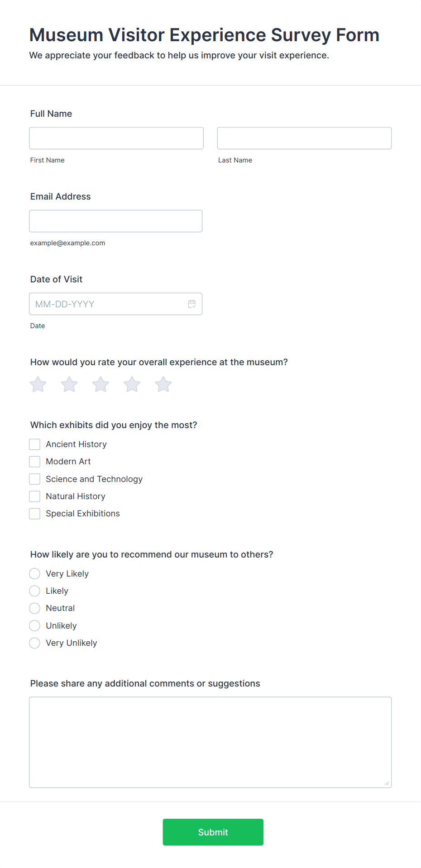Choose the Very Likely radio option
Image resolution: width=421 pixels, height=868 pixels.
(x=34, y=574)
